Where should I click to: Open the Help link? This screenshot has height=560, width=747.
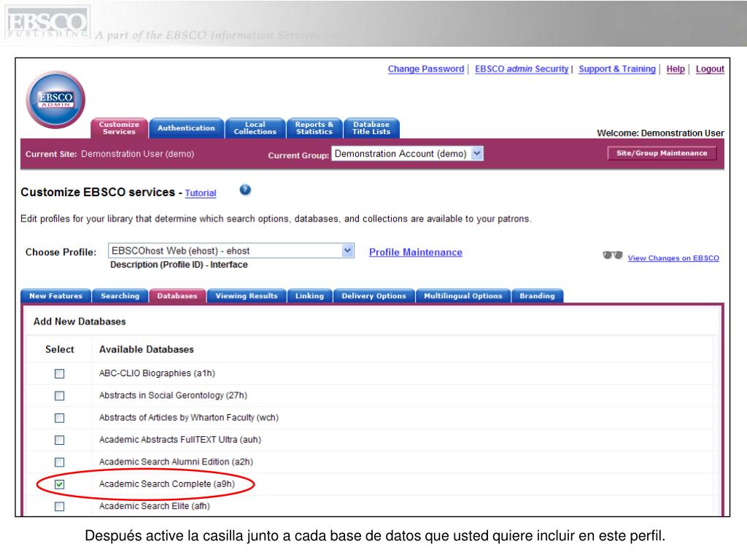point(676,69)
